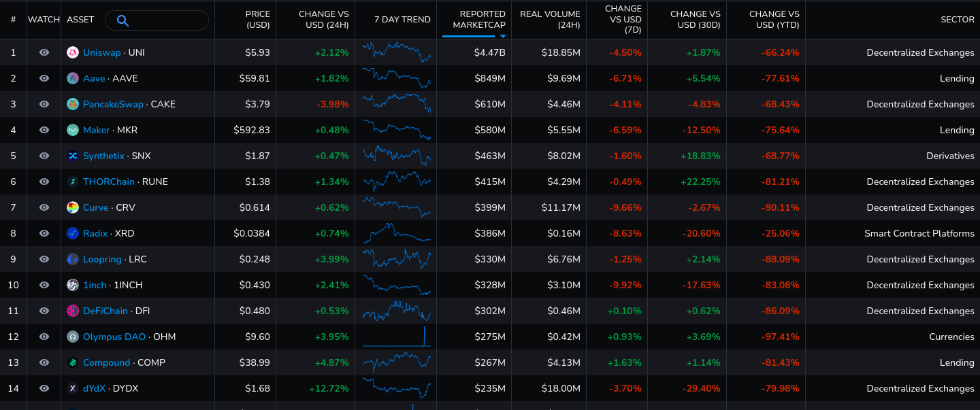
Task: Sort by Change vs USD (24H) header
Action: pos(324,20)
